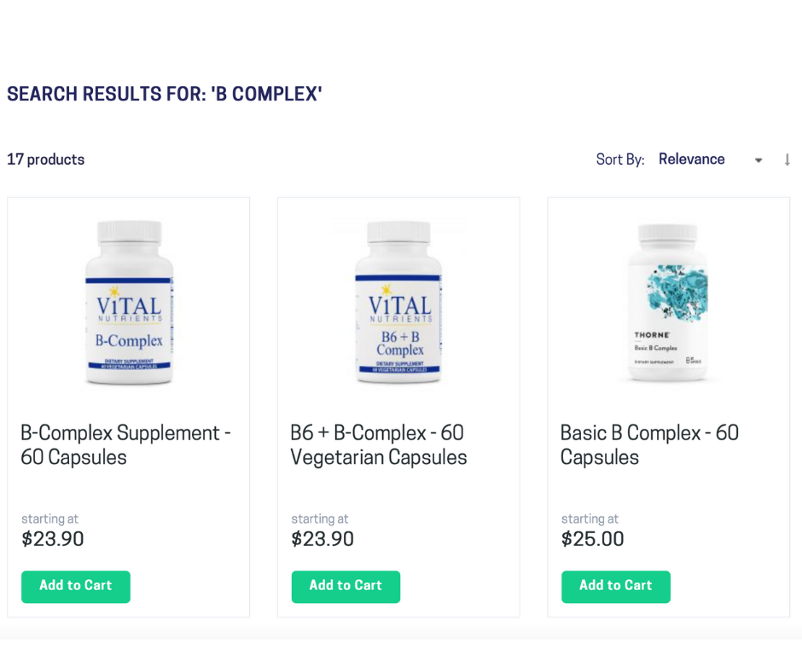Add B-Complex Supplement to cart
Screen dimensions: 802x672
[76, 587]
